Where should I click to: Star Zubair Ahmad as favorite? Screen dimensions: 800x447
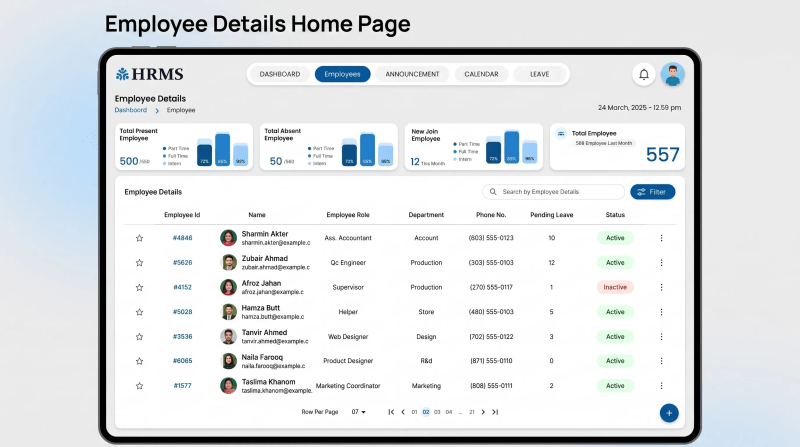[139, 262]
